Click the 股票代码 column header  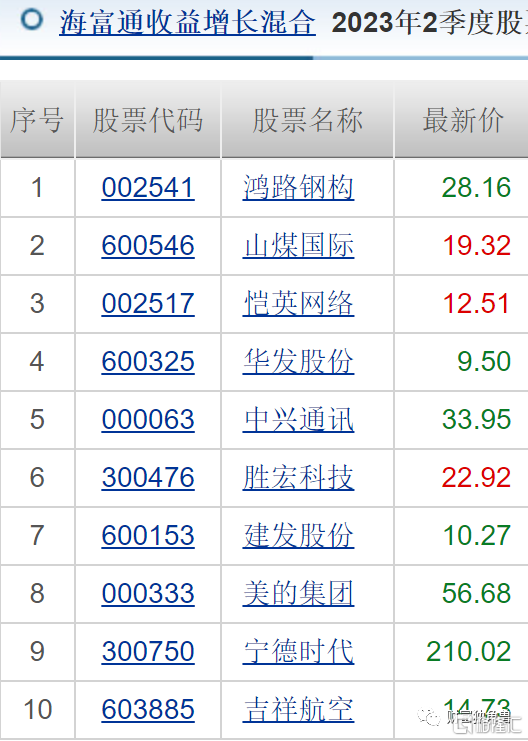148,120
